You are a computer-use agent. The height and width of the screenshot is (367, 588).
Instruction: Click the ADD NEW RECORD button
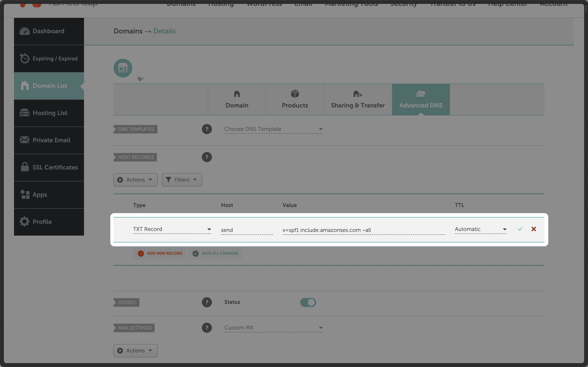pos(160,253)
